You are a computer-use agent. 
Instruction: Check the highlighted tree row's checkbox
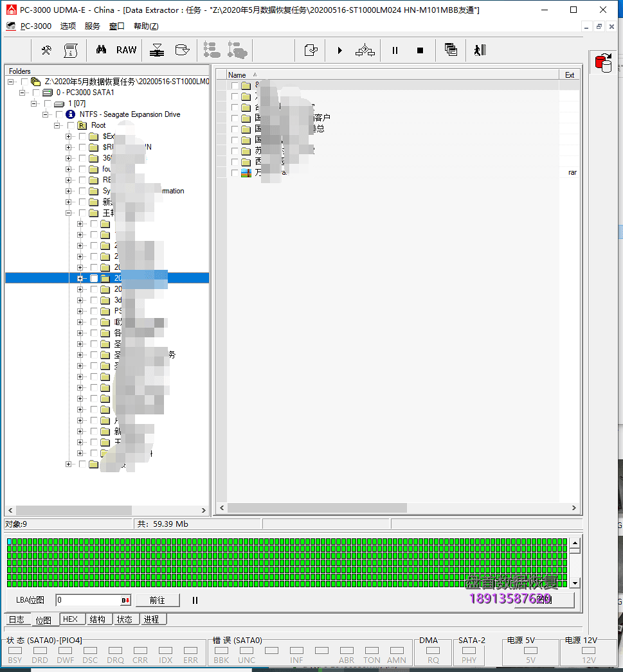[x=94, y=279]
